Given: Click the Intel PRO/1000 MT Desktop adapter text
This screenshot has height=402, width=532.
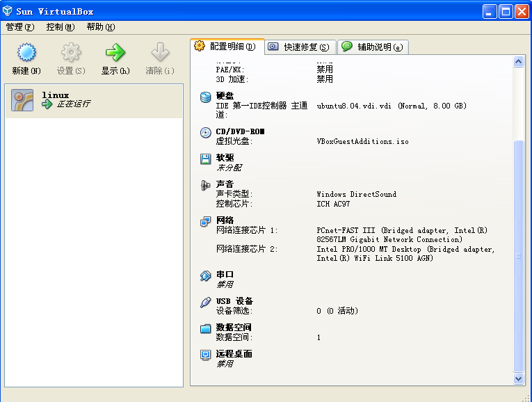Looking at the screenshot, I should point(405,254).
